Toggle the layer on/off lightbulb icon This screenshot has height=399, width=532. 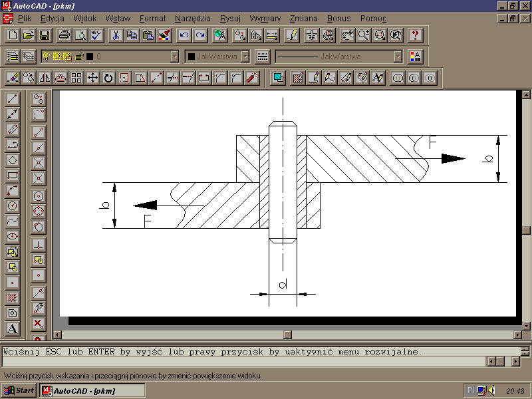click(47, 57)
